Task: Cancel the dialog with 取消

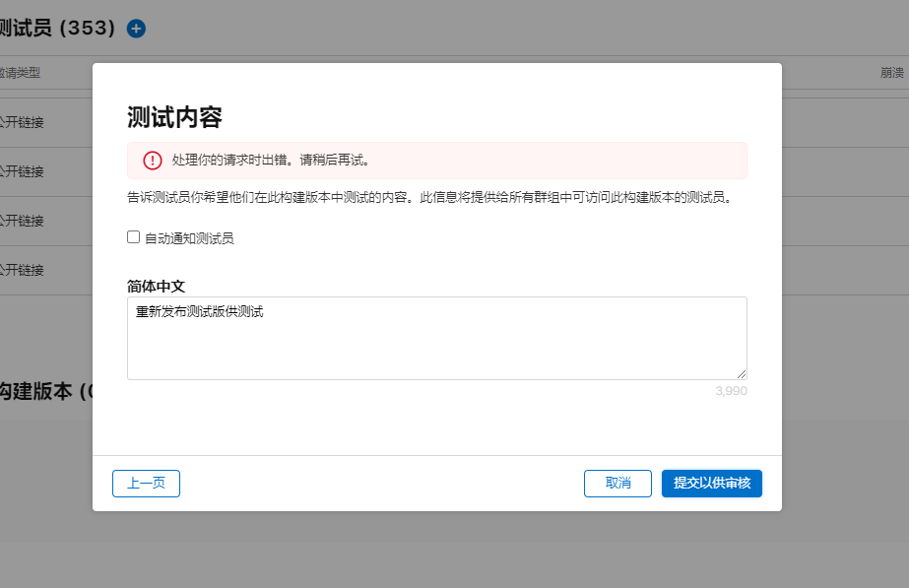Action: tap(617, 484)
